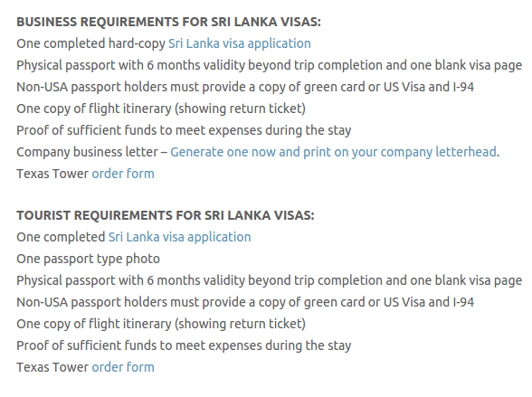Open the Generate one now company letterhead link

coord(334,152)
